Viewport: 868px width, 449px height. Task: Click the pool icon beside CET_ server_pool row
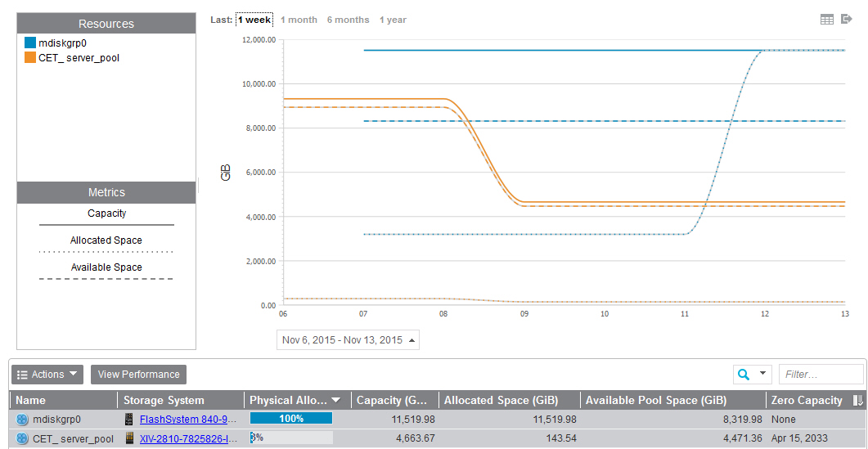click(x=22, y=439)
